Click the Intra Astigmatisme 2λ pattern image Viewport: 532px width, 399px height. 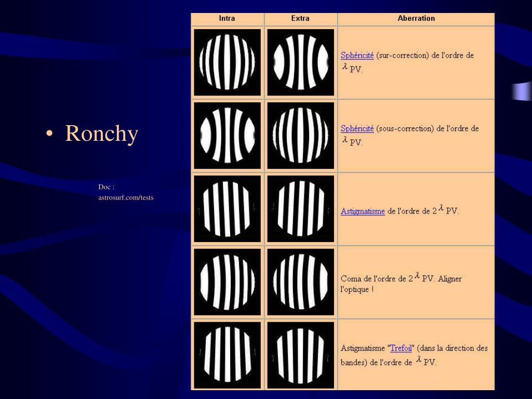228,209
